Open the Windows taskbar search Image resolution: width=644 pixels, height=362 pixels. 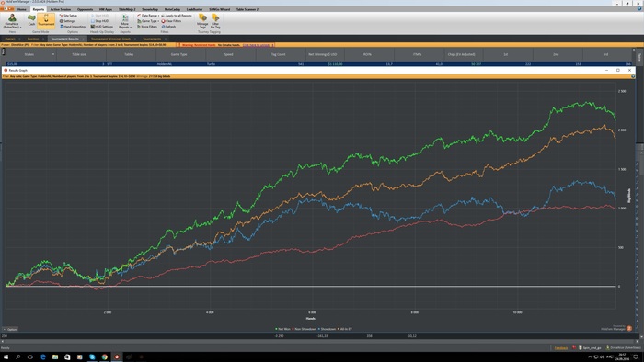pos(18,356)
